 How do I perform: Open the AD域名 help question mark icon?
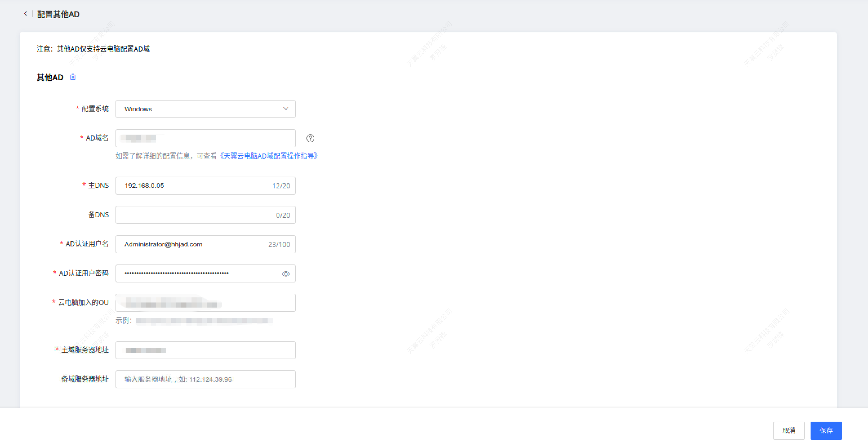pos(310,138)
